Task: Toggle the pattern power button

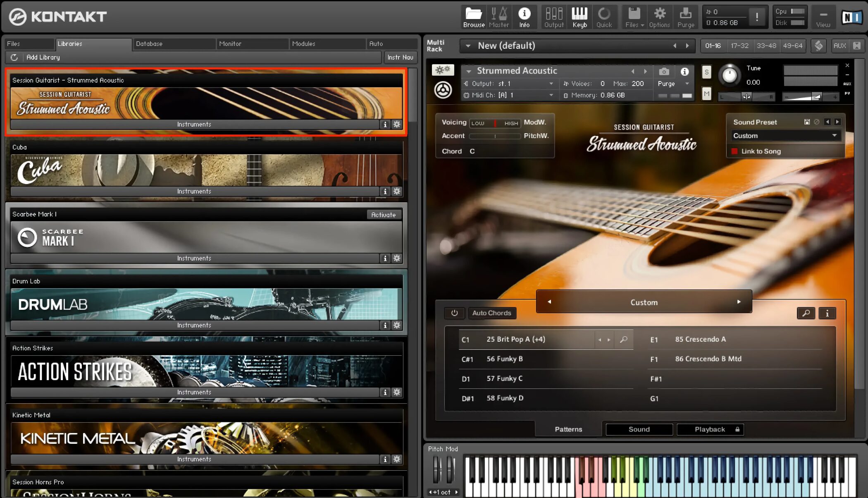Action: pos(454,313)
